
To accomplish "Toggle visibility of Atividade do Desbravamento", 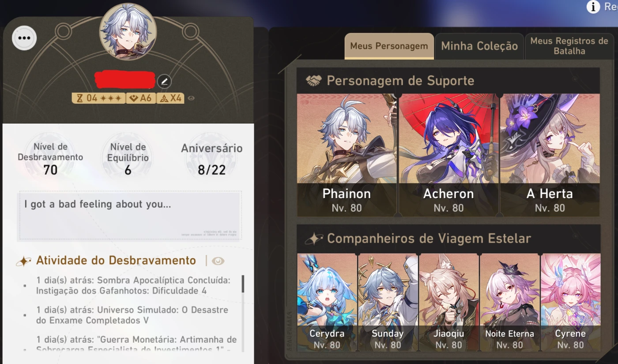I will [218, 261].
